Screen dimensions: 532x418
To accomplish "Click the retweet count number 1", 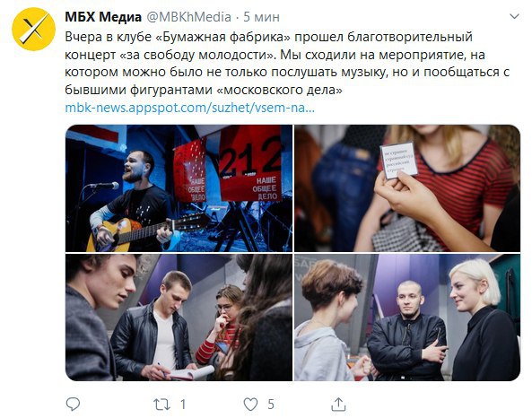I will point(183,405).
